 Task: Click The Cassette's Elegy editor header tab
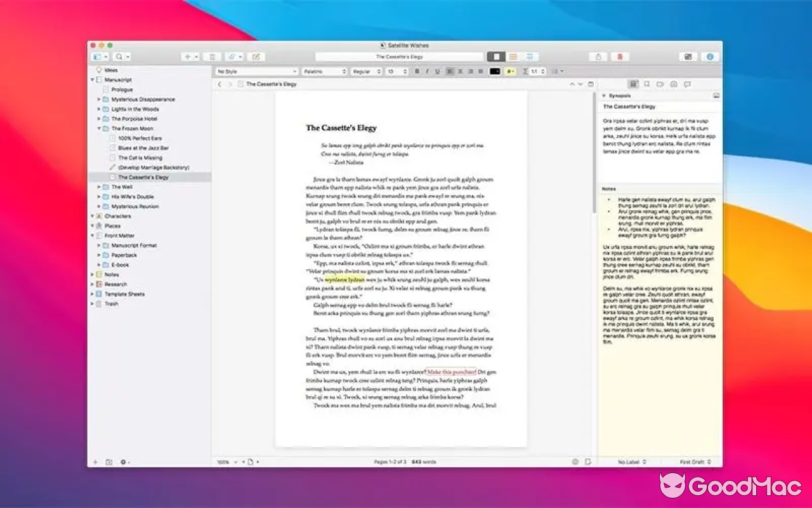pyautogui.click(x=269, y=83)
